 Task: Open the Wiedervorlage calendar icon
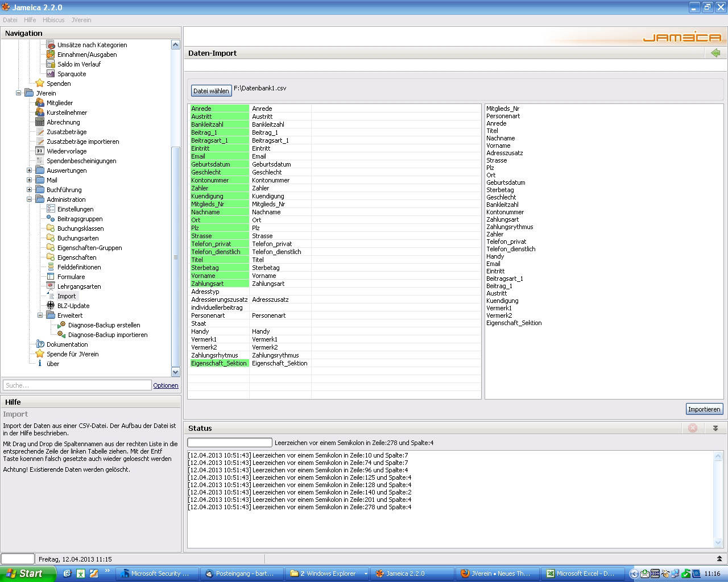pos(40,151)
